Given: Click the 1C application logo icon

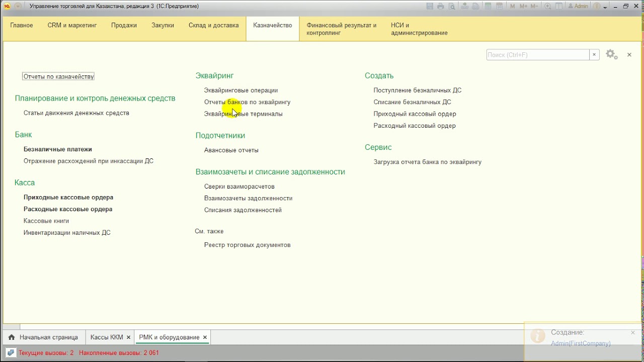Looking at the screenshot, I should 7,7.
